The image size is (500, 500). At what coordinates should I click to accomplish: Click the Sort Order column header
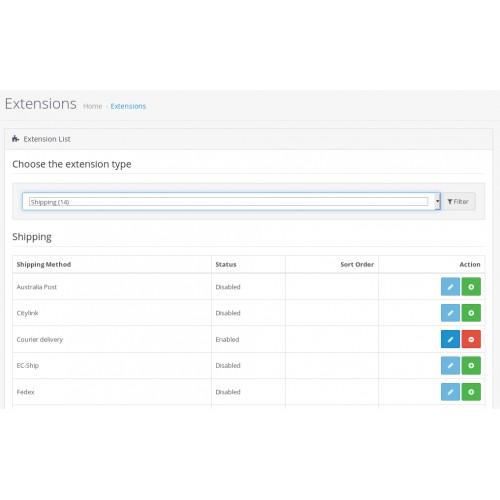[x=357, y=265]
